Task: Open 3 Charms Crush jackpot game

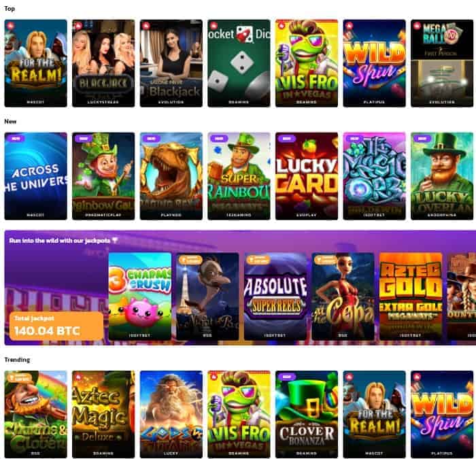Action: (x=140, y=296)
